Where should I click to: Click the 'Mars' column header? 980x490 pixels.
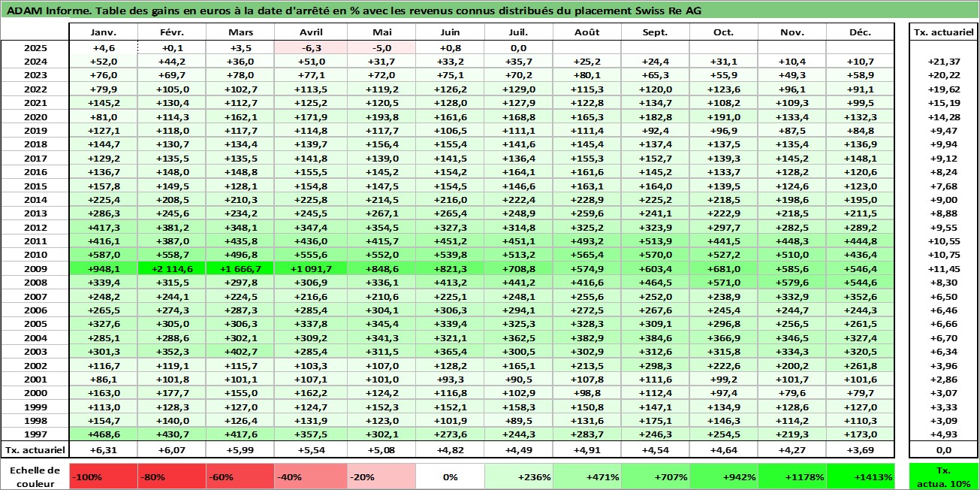pos(240,32)
